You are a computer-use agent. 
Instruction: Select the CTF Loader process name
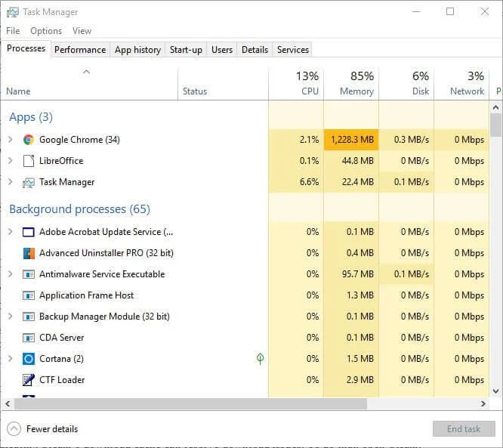point(62,380)
